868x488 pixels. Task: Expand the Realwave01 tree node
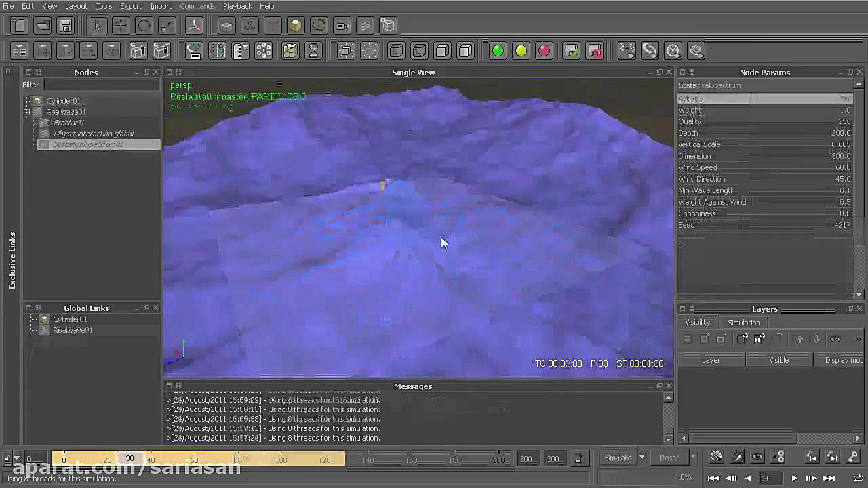[27, 112]
